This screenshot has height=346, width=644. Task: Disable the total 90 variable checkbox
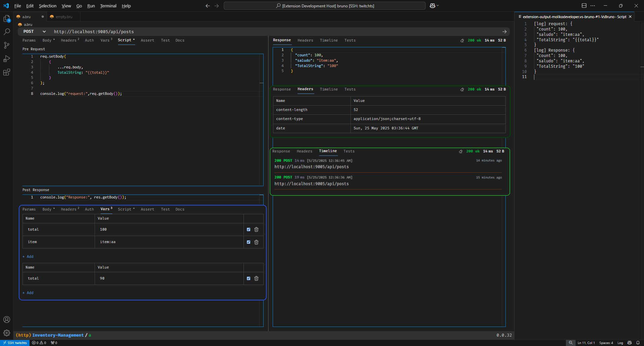[x=249, y=278]
